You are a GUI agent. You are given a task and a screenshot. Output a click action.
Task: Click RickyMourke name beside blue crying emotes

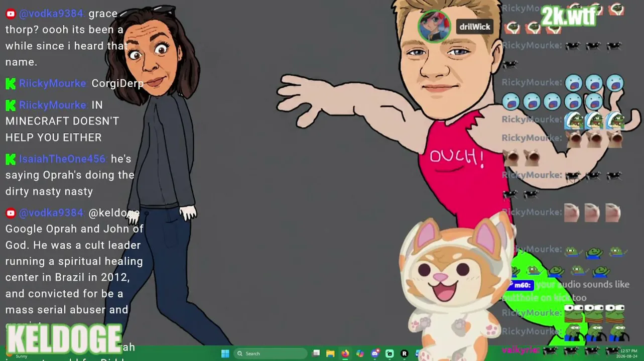[531, 83]
